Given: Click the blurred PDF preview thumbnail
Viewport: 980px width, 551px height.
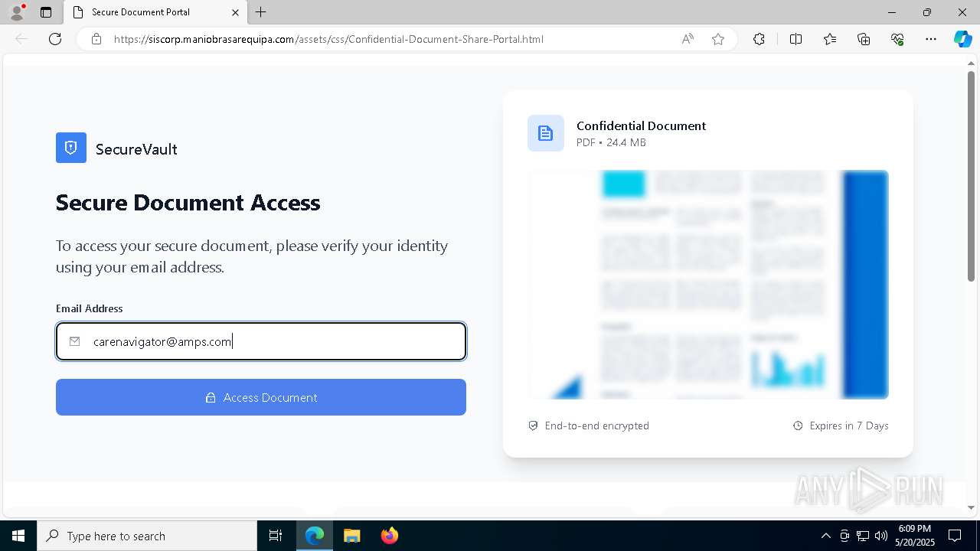Looking at the screenshot, I should coord(708,284).
